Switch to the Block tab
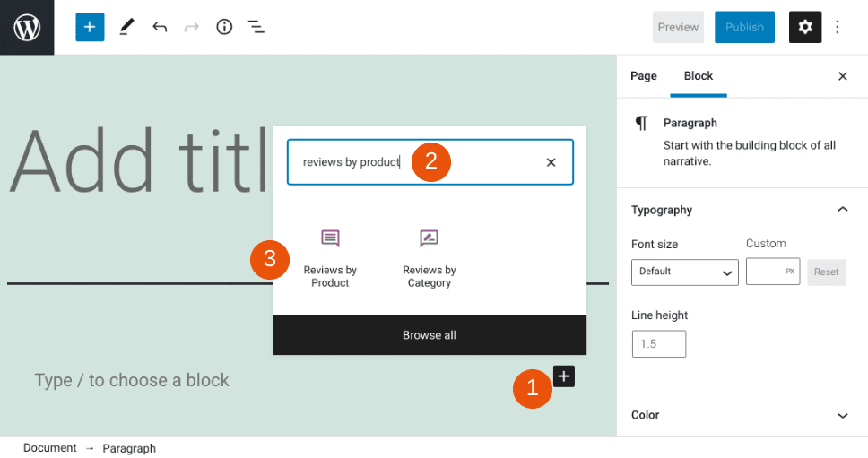This screenshot has height=458, width=868. (x=698, y=76)
